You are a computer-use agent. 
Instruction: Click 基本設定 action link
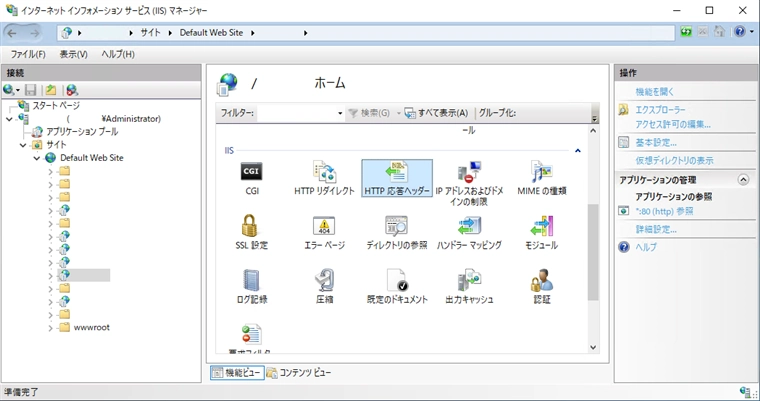656,143
